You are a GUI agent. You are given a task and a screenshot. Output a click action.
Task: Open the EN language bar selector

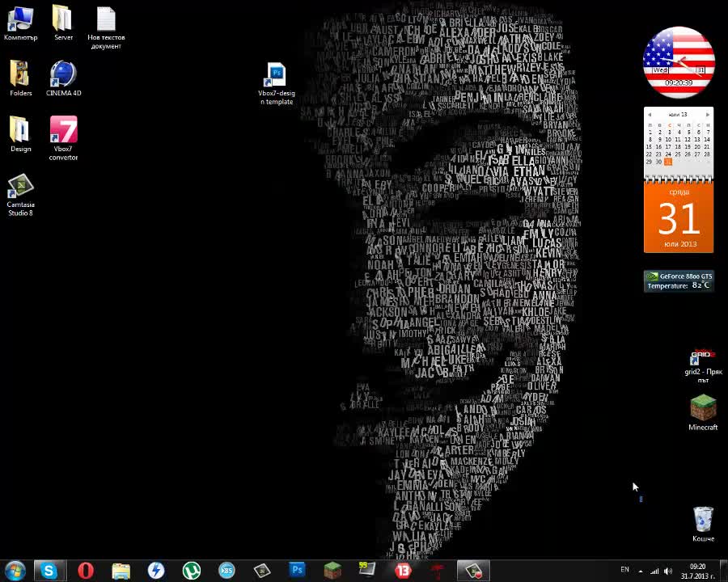click(625, 569)
